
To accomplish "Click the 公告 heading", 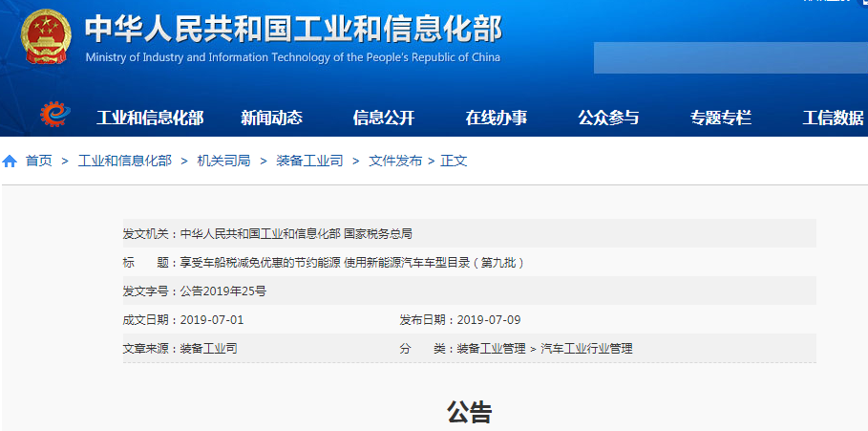I will pos(470,412).
